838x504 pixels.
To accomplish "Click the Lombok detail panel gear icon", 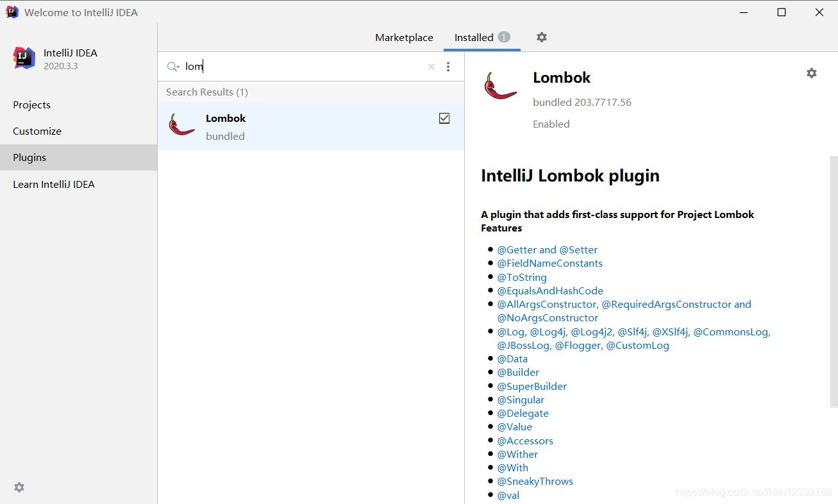I will (x=812, y=73).
